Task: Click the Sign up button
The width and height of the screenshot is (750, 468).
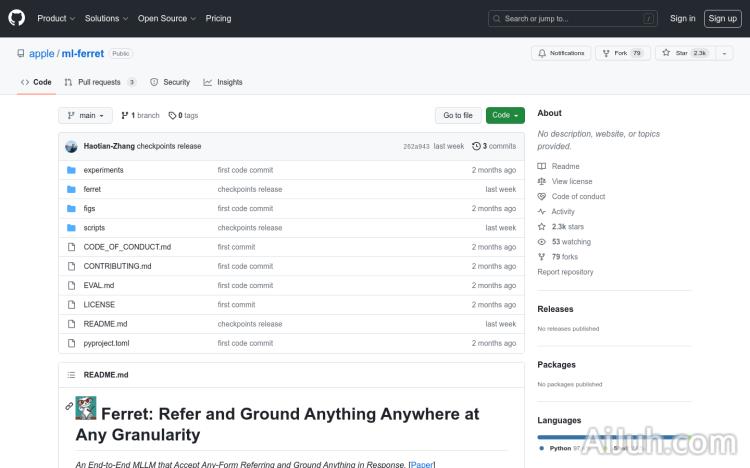Action: pyautogui.click(x=721, y=18)
